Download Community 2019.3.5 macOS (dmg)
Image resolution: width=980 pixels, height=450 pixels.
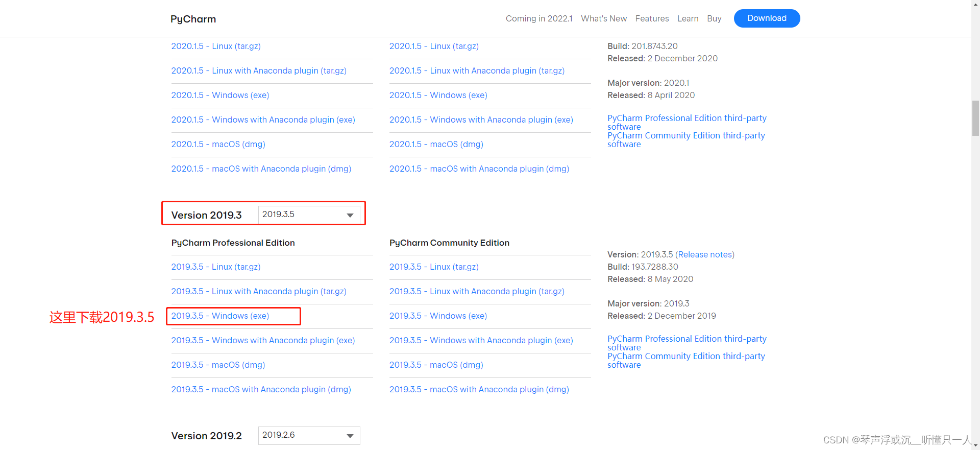tap(436, 365)
